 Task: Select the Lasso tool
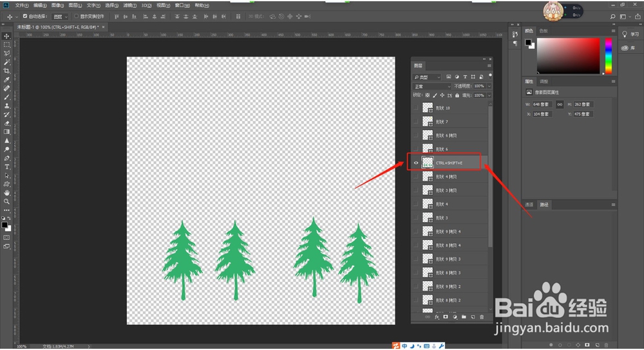tap(7, 53)
